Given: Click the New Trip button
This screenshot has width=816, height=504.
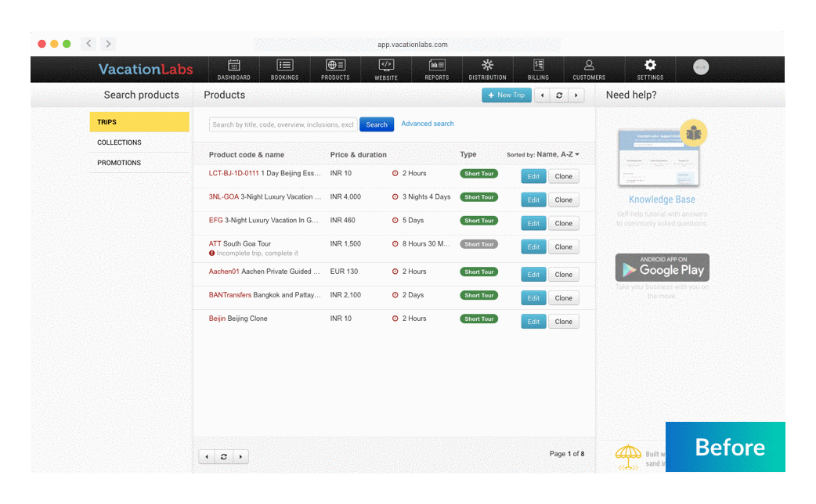Looking at the screenshot, I should 506,95.
